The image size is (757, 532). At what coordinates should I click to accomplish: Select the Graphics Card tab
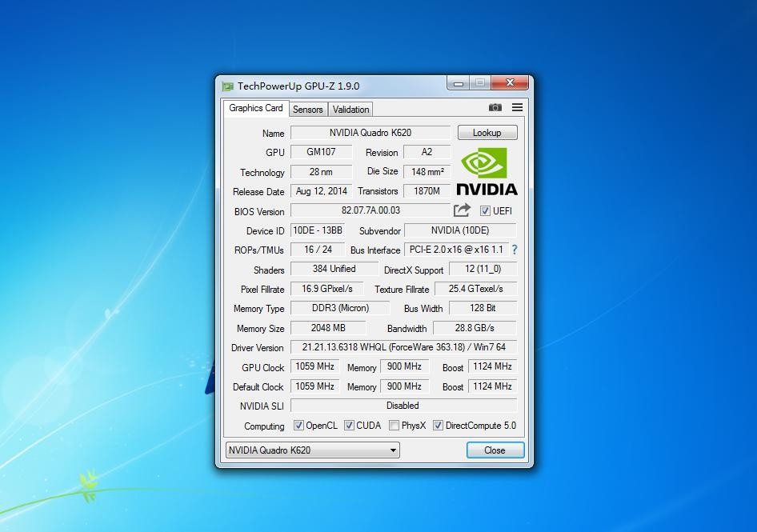[255, 108]
